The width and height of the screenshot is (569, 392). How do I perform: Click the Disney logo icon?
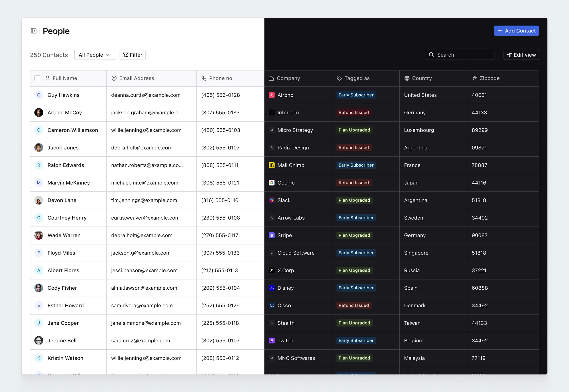tap(272, 288)
